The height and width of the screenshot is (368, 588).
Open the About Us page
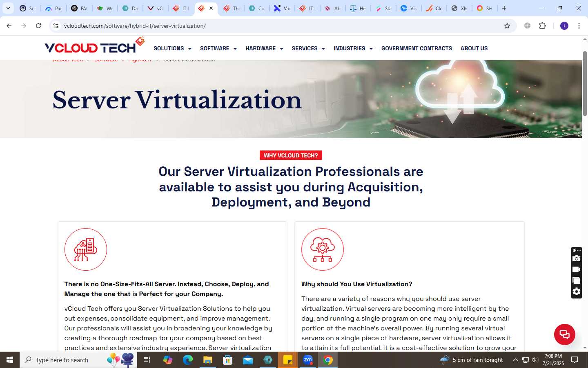tap(474, 48)
